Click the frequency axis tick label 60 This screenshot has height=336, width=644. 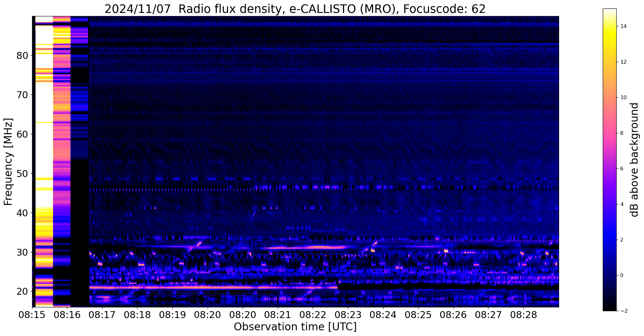[22, 134]
